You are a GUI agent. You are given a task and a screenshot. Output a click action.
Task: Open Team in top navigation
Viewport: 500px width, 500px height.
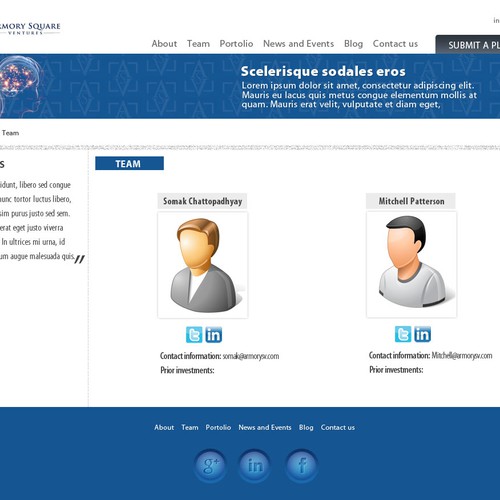(198, 44)
